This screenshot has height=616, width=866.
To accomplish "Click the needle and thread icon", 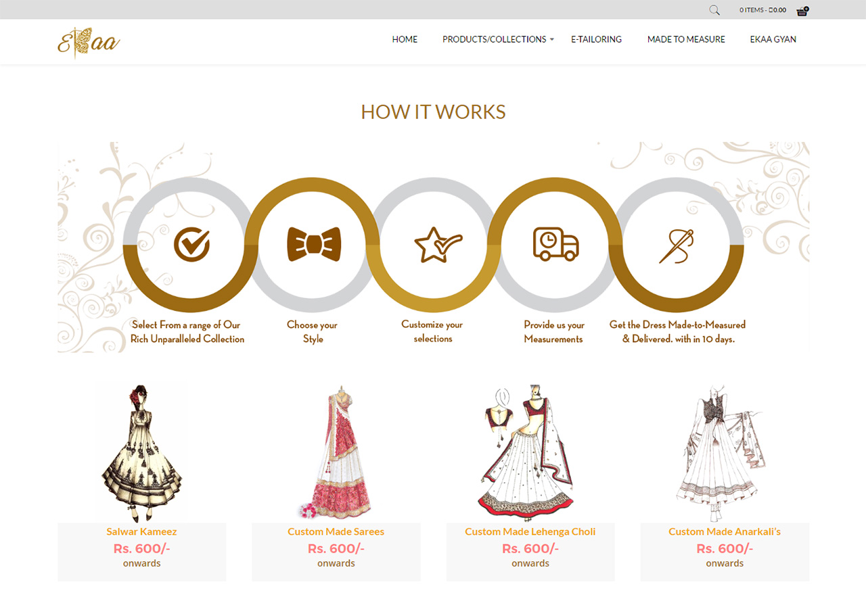I will coord(677,245).
